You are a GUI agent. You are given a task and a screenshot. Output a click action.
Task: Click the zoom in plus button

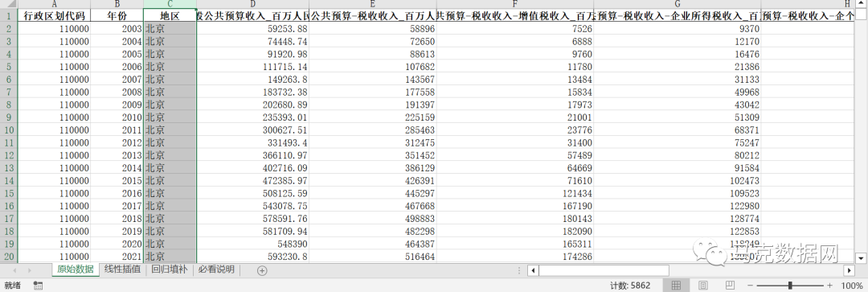(x=829, y=286)
